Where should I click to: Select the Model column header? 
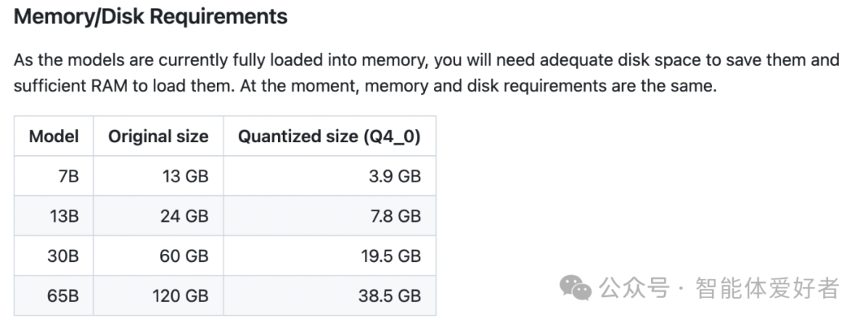click(54, 136)
